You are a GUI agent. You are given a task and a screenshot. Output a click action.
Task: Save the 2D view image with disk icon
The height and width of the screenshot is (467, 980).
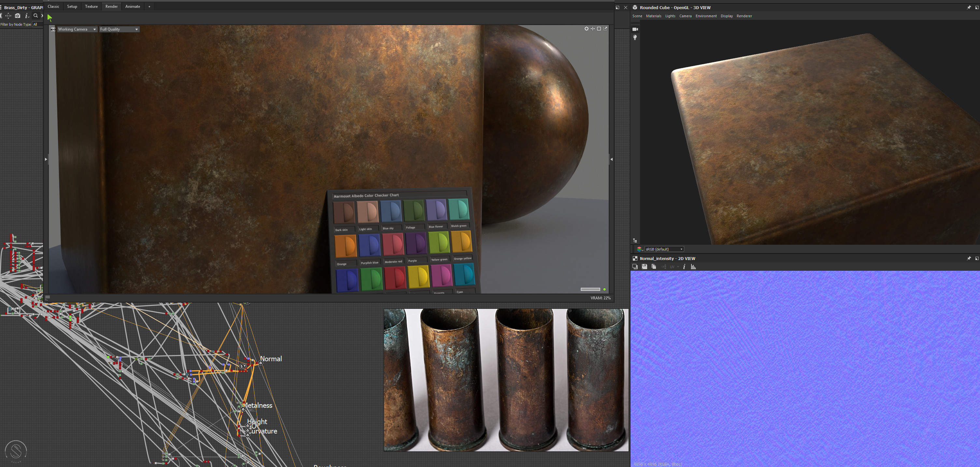click(645, 267)
